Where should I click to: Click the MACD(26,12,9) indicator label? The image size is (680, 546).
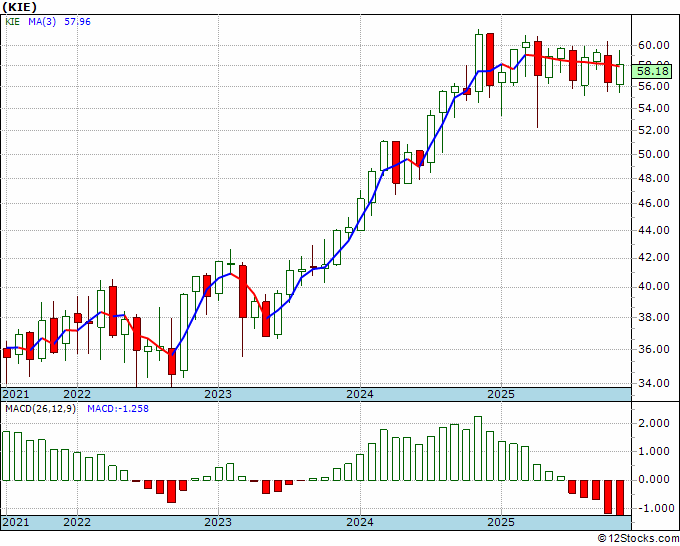point(40,409)
